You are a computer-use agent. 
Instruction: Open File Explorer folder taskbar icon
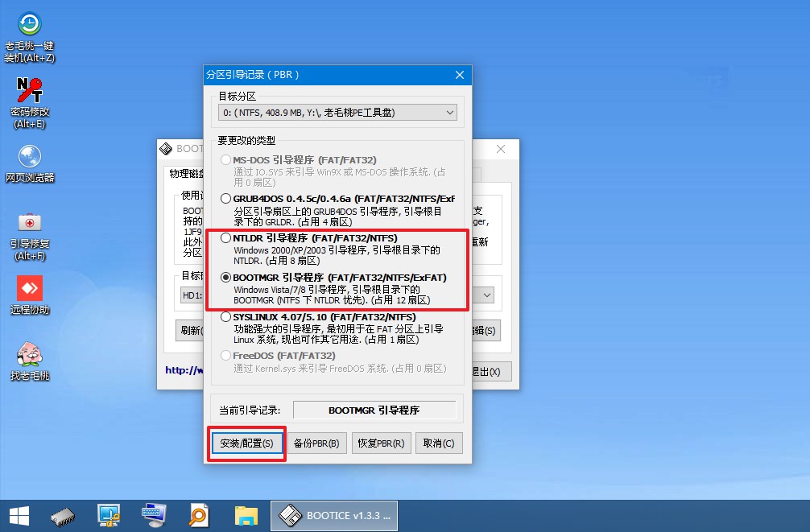click(246, 515)
